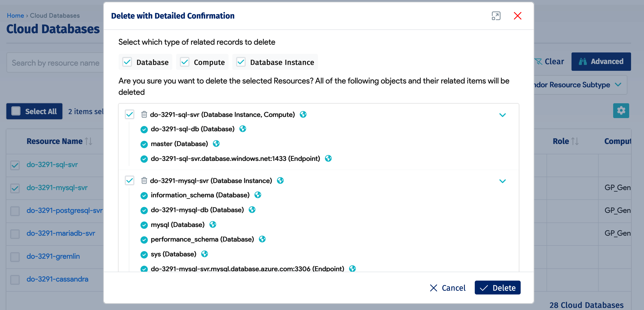Collapse the do-3291-mysql-svr details chevron

point(503,181)
